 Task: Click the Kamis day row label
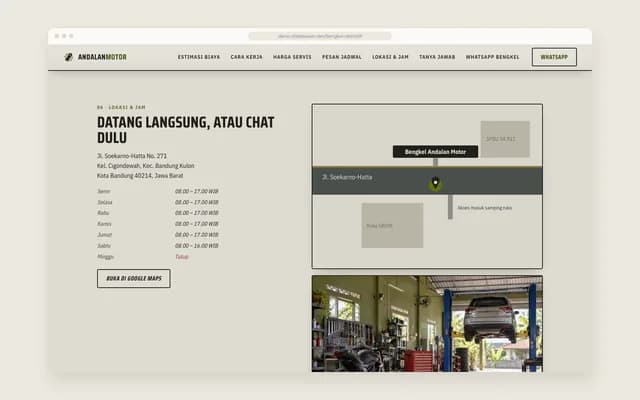point(104,224)
